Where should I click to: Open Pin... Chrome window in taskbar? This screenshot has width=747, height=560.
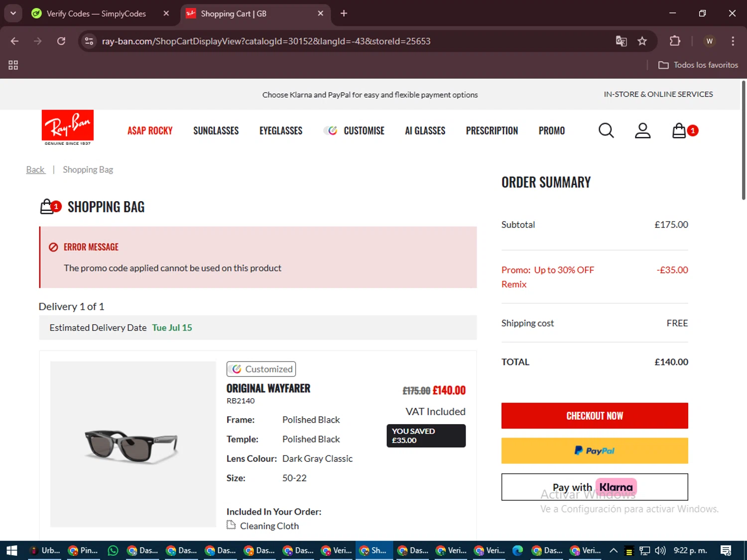click(x=83, y=551)
